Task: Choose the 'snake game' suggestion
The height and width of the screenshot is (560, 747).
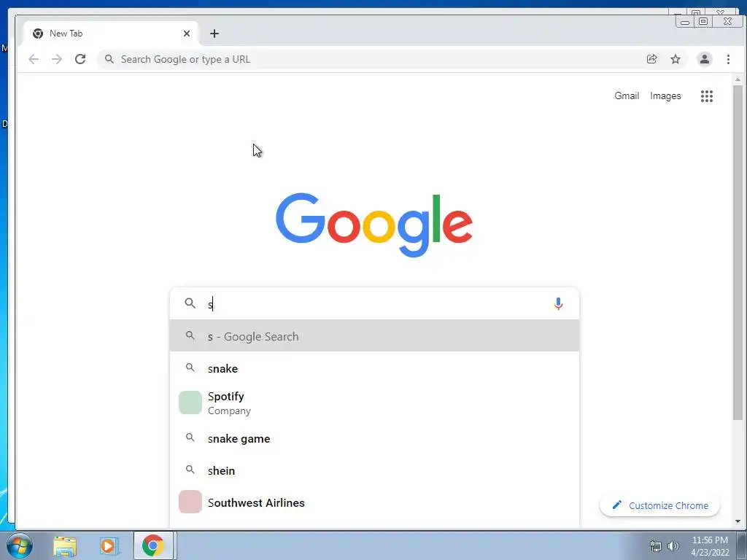Action: point(374,438)
